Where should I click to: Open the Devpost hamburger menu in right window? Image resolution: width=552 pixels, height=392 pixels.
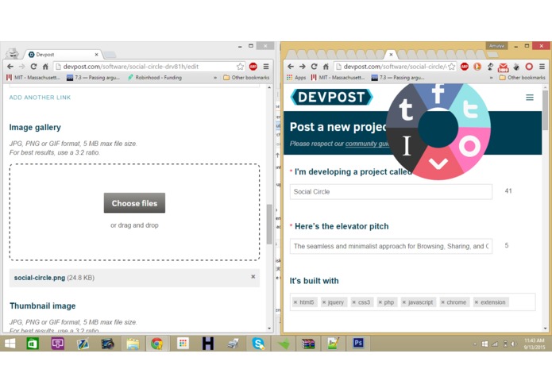tap(530, 98)
